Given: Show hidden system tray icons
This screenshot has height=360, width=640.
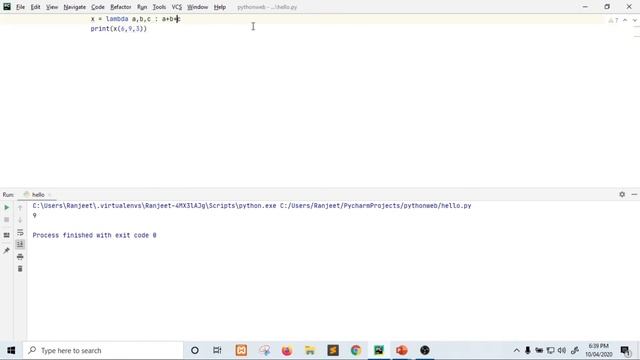Looking at the screenshot, I should coord(516,350).
